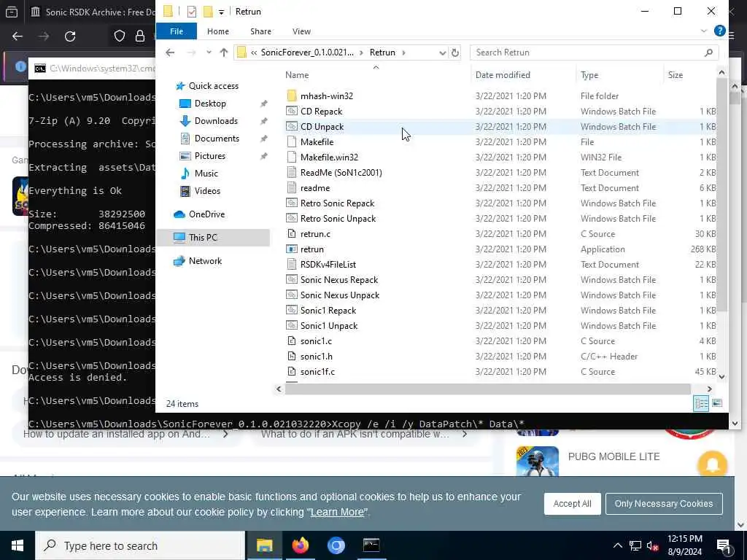Select the 'sonic1f.c' source file
Viewport: 747px width, 560px height.
pos(317,371)
